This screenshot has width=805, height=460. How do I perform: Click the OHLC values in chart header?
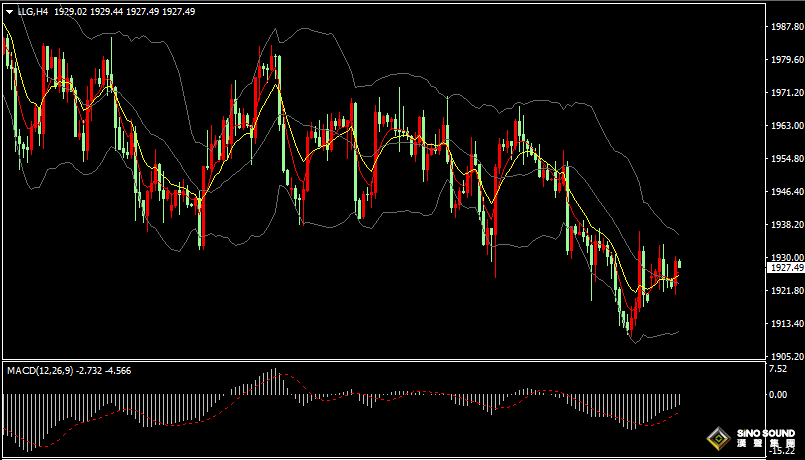pyautogui.click(x=124, y=10)
